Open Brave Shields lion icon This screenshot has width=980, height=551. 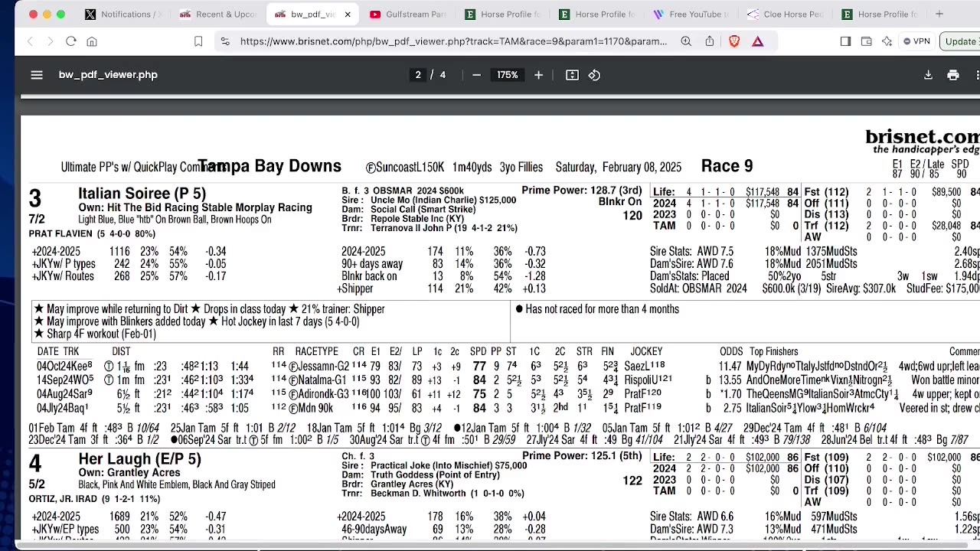(734, 41)
